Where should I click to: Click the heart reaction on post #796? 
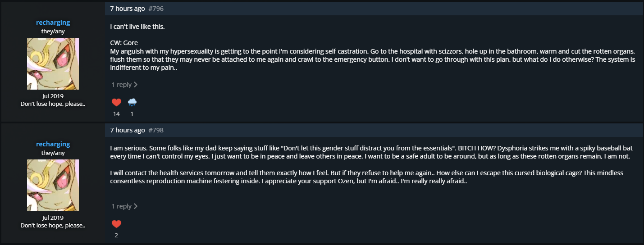coord(116,102)
